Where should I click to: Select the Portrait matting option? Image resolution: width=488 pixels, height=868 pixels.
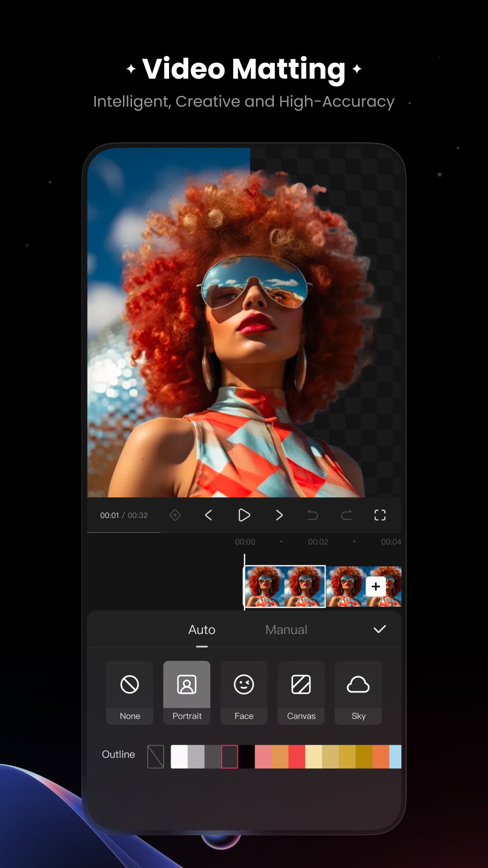click(187, 693)
